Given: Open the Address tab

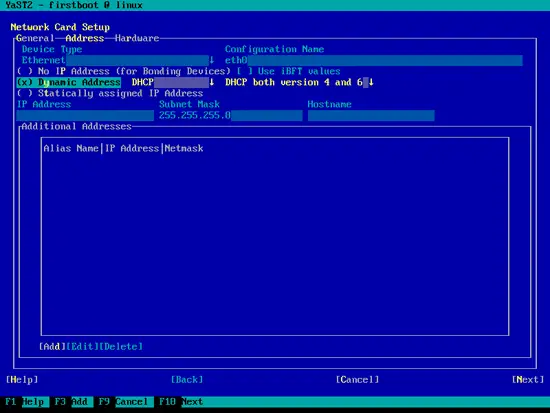Looking at the screenshot, I should [85, 38].
